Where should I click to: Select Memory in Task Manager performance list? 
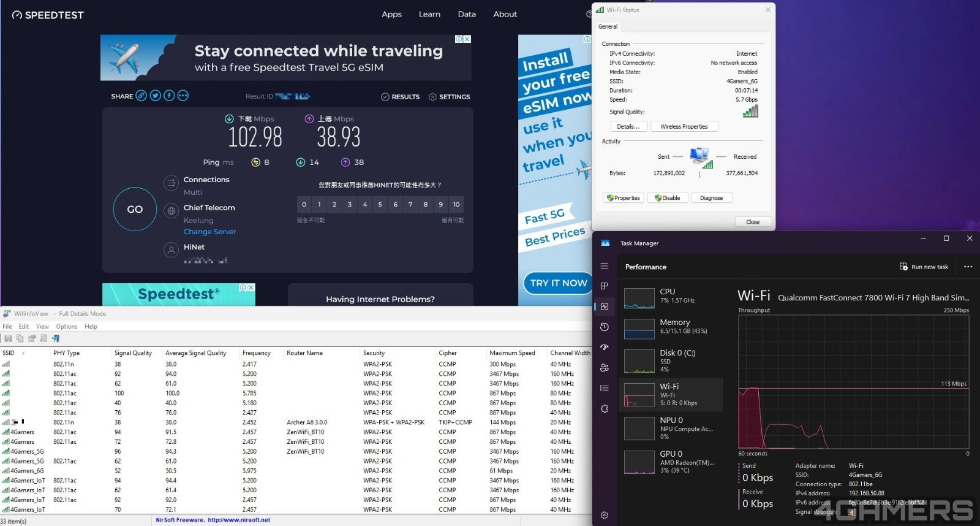coord(672,328)
